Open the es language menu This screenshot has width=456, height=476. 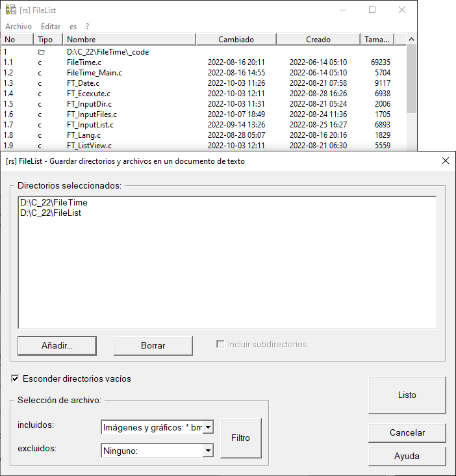pos(73,27)
